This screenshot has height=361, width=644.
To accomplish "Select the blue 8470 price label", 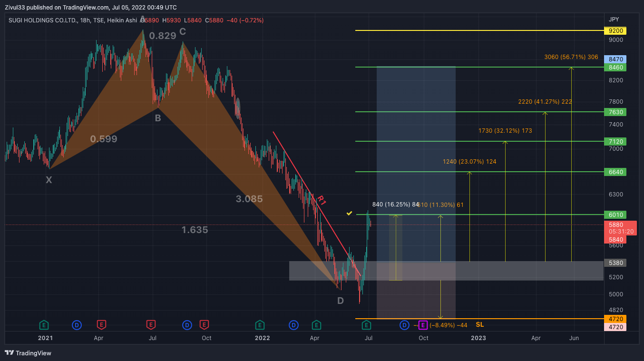I will point(615,59).
